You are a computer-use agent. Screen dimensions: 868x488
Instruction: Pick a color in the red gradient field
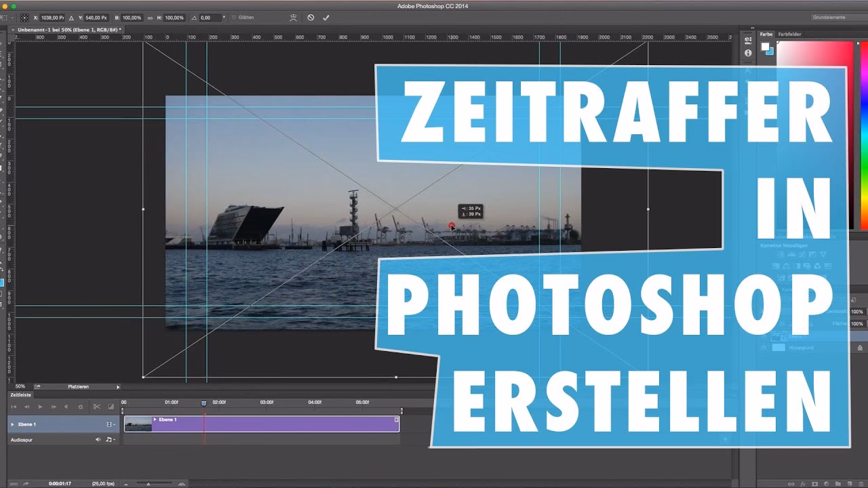[x=814, y=53]
